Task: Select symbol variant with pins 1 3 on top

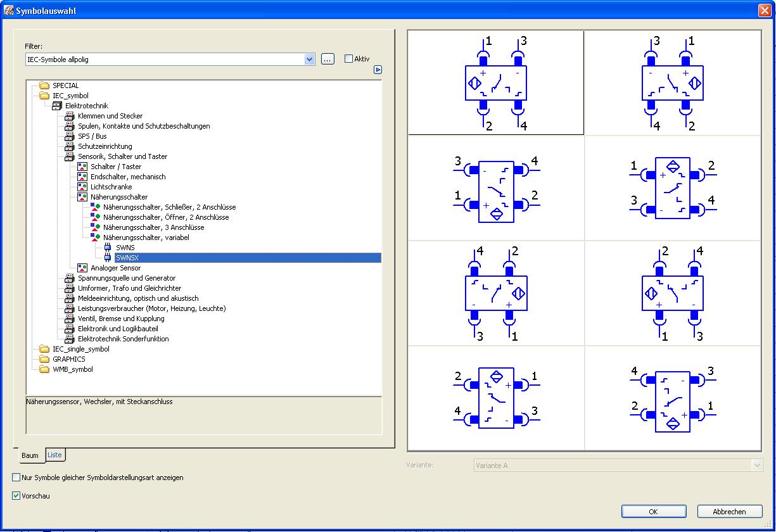Action: point(496,82)
